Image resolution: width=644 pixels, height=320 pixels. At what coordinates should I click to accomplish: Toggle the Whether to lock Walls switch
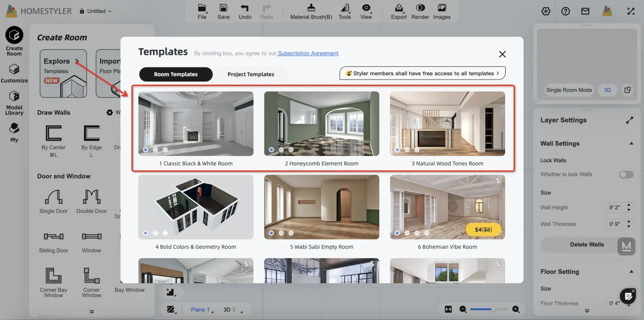(626, 175)
